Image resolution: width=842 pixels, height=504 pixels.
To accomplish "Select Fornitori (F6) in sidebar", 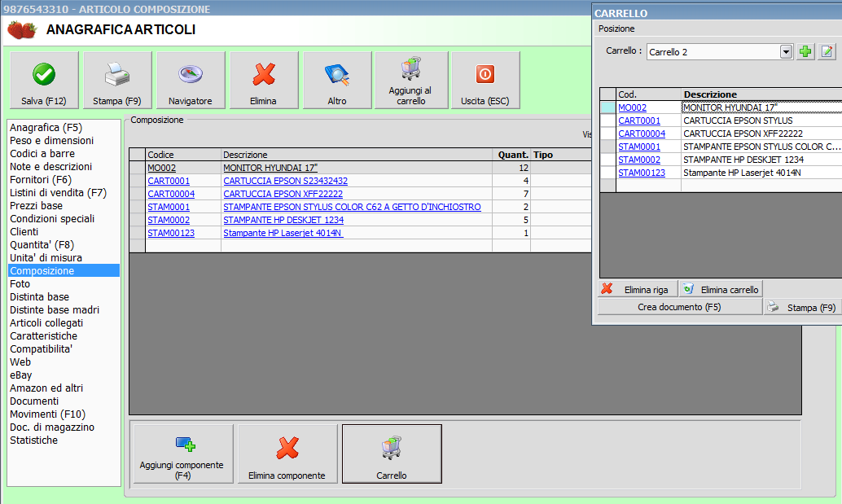I will [40, 180].
